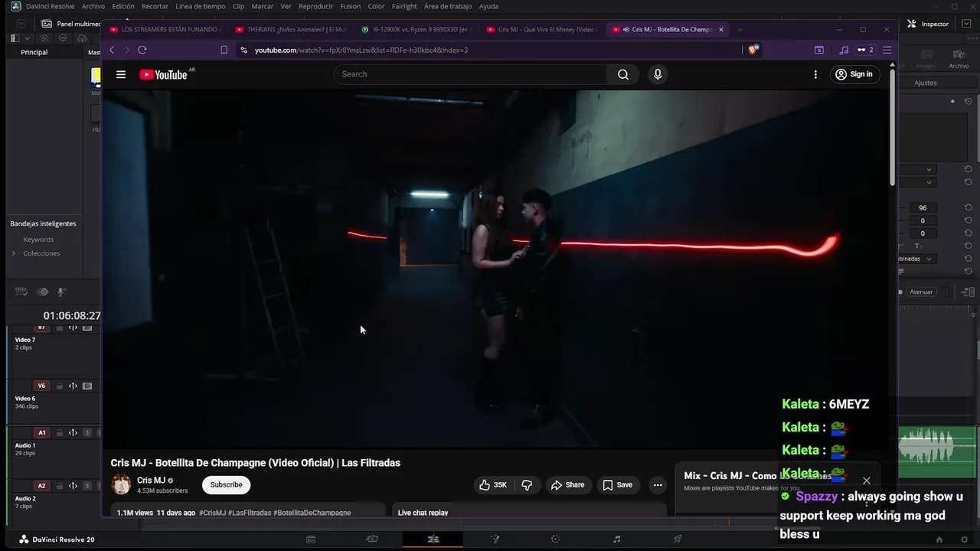Toggle lock on Video 6 track

[60, 386]
